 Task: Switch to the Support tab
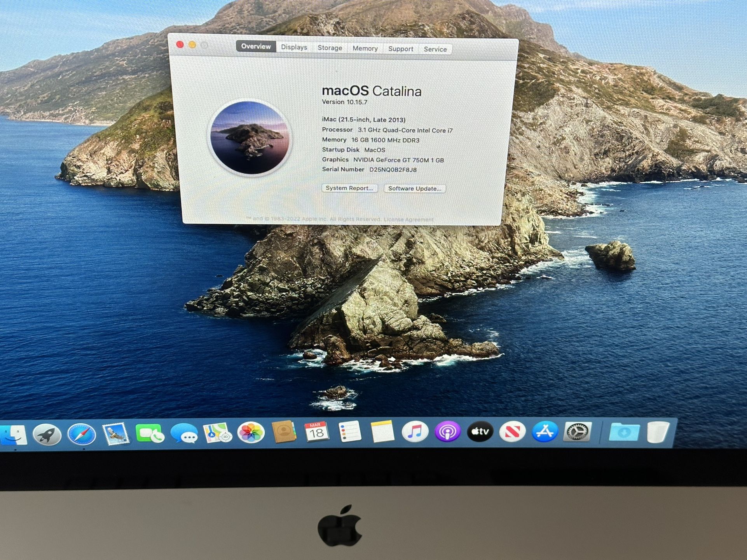click(x=401, y=49)
